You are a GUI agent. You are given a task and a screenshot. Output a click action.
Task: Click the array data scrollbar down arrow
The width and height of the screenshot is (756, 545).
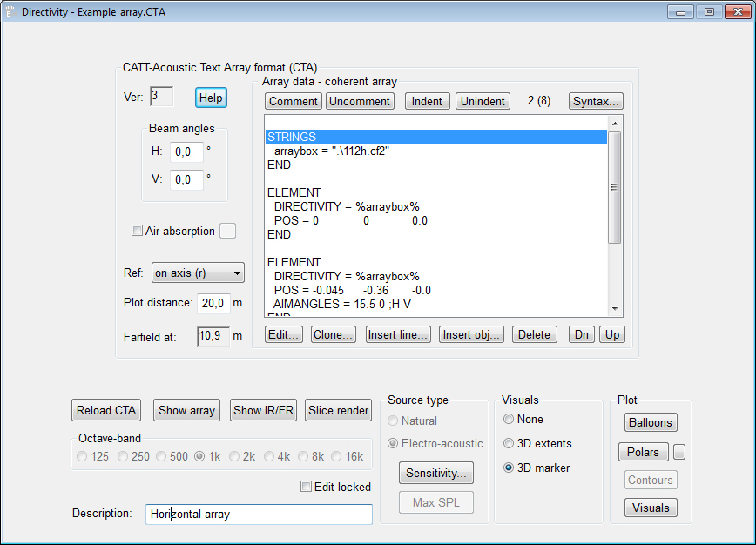pos(614,309)
